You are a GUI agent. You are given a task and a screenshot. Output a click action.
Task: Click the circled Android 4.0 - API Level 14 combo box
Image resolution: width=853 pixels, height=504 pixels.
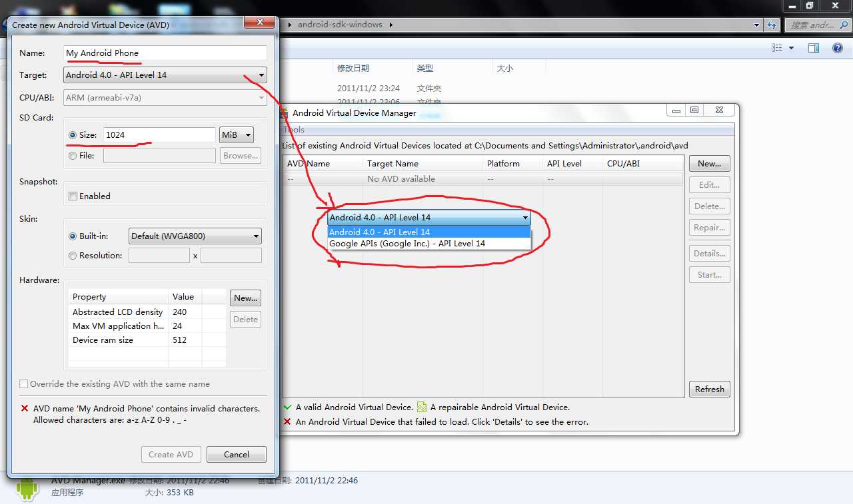click(429, 218)
